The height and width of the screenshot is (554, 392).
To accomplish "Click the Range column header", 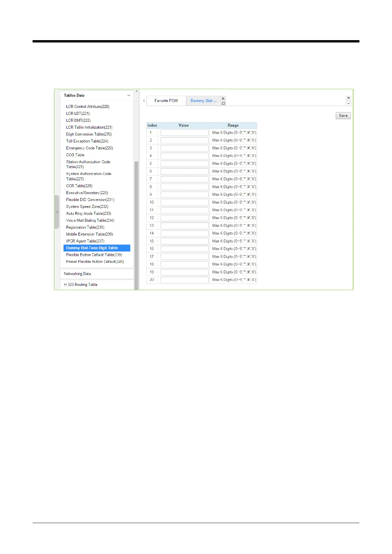I will 233,125.
